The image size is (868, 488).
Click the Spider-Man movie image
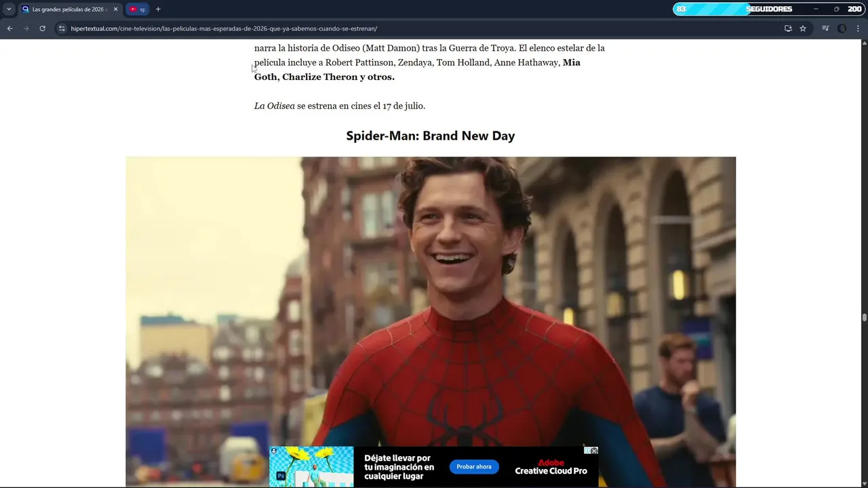[x=431, y=321]
